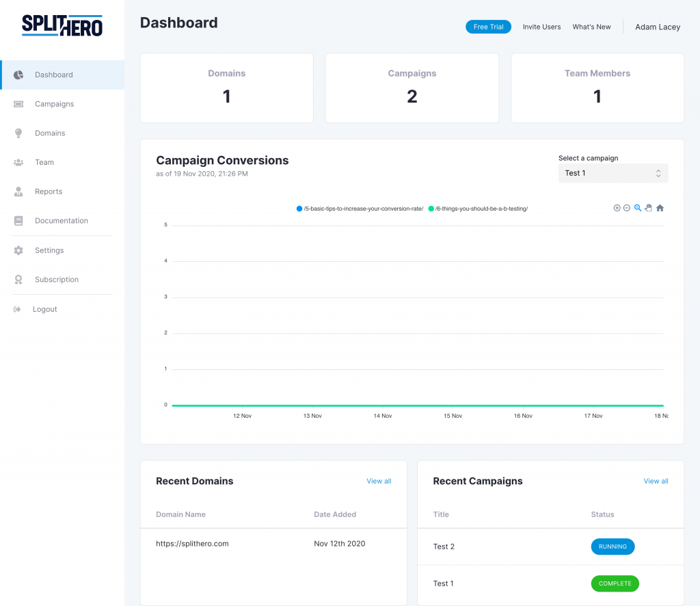The image size is (700, 606).
Task: Reset chart zoom with home icon
Action: tap(660, 208)
